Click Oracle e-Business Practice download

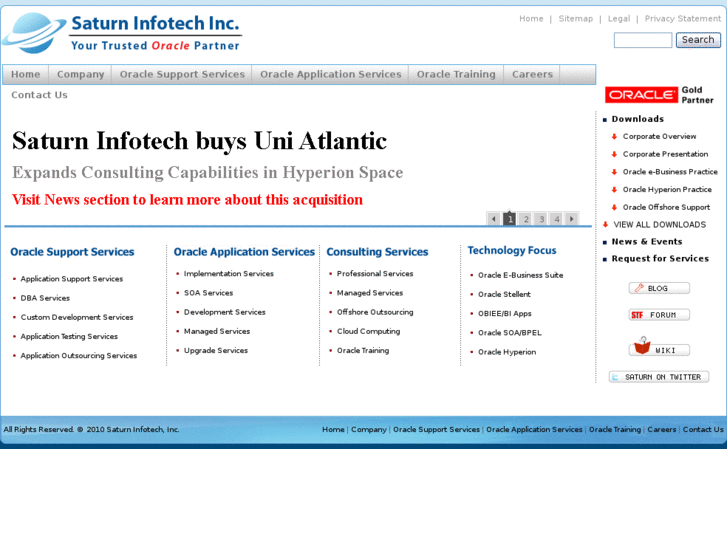tap(670, 172)
